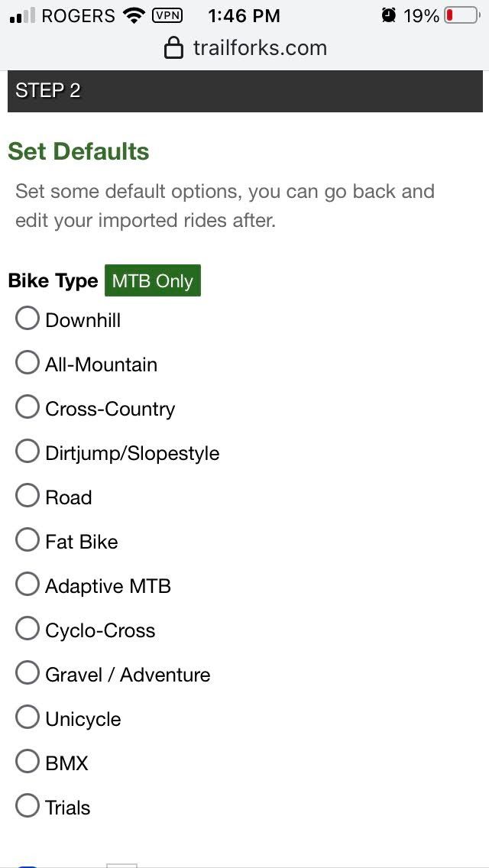The height and width of the screenshot is (868, 489).
Task: Tap the alarm clock status icon
Action: coord(389,15)
